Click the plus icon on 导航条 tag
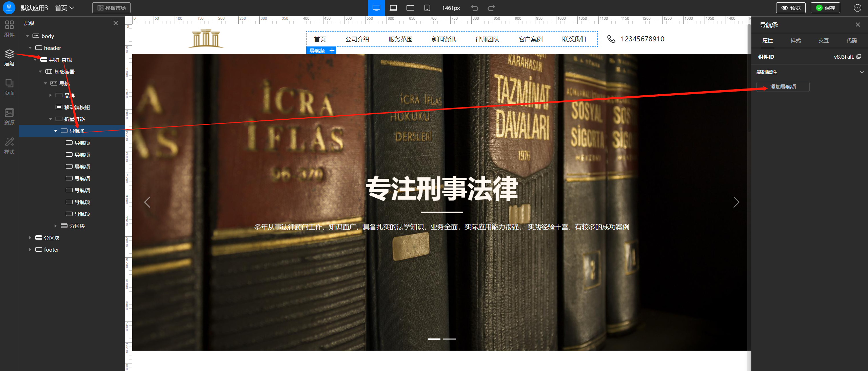 [x=332, y=51]
